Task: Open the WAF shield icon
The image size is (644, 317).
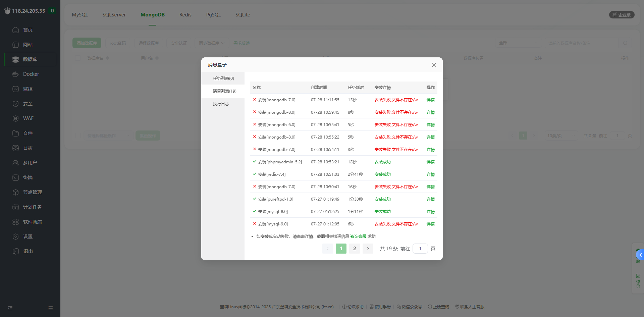Action: tap(15, 118)
